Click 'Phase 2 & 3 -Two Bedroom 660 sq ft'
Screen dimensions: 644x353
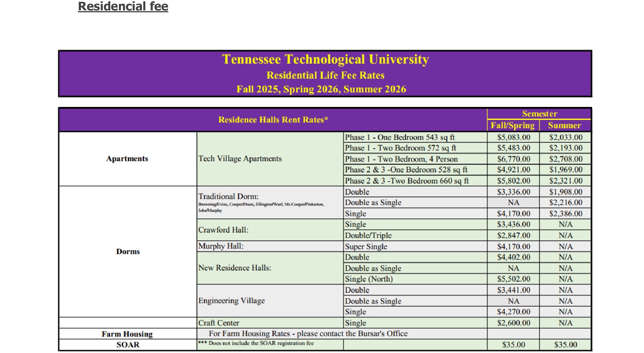point(407,181)
